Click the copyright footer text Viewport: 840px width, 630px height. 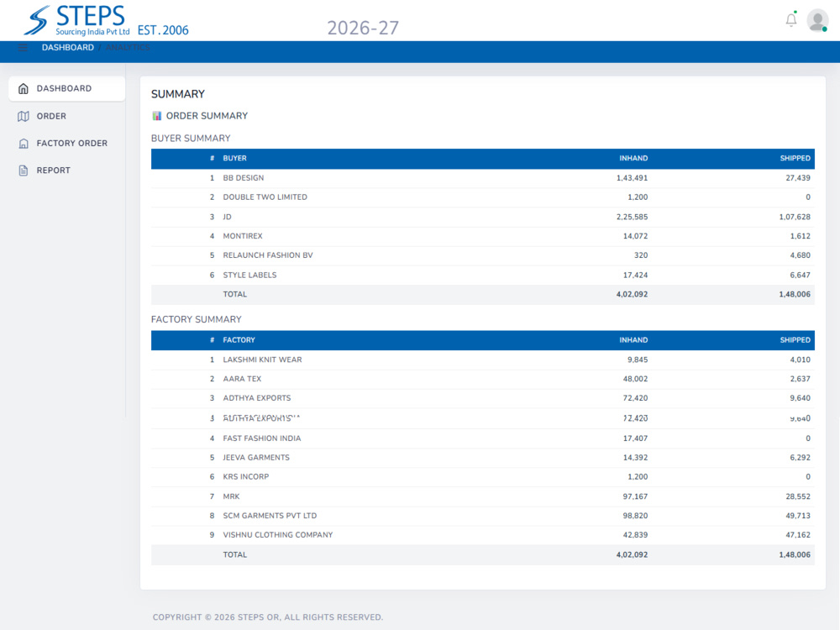(268, 617)
